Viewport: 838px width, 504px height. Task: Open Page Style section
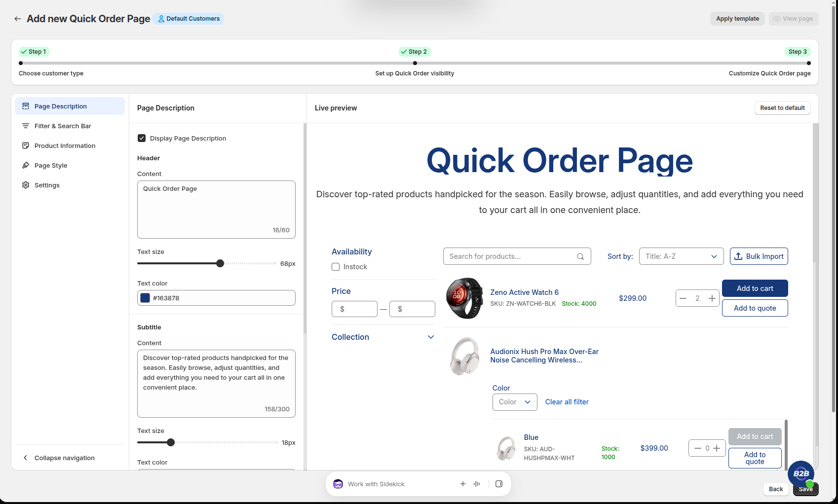click(70, 165)
